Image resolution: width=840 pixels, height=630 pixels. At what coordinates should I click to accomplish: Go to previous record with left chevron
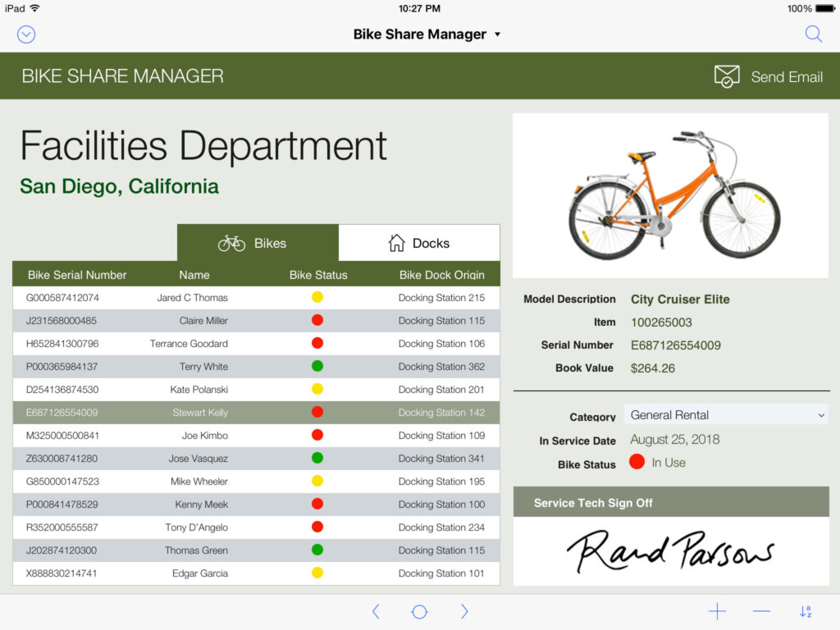[x=376, y=611]
